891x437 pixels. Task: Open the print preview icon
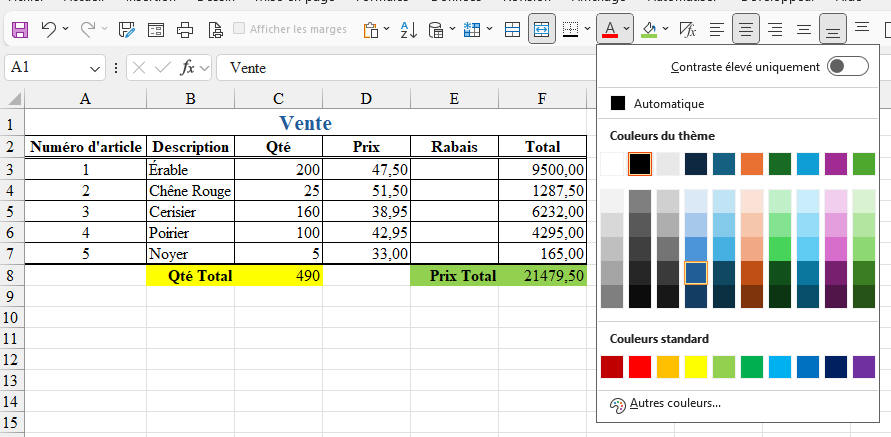click(x=215, y=29)
